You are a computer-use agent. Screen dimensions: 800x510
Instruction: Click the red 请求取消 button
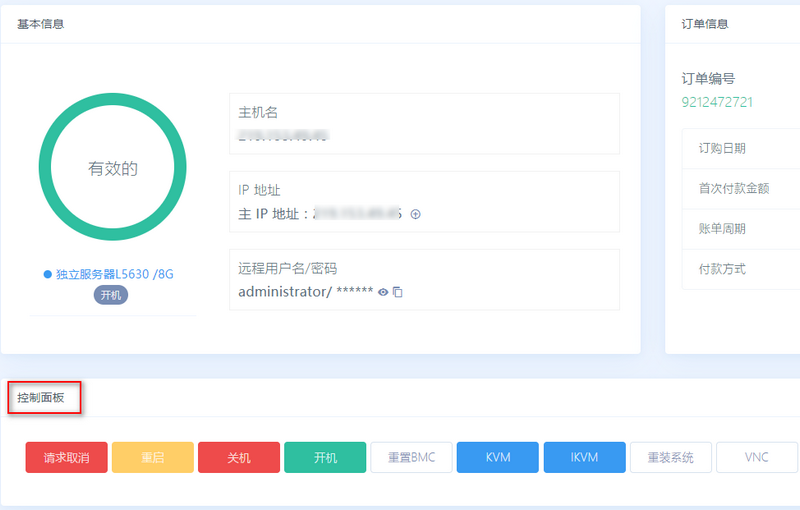66,457
